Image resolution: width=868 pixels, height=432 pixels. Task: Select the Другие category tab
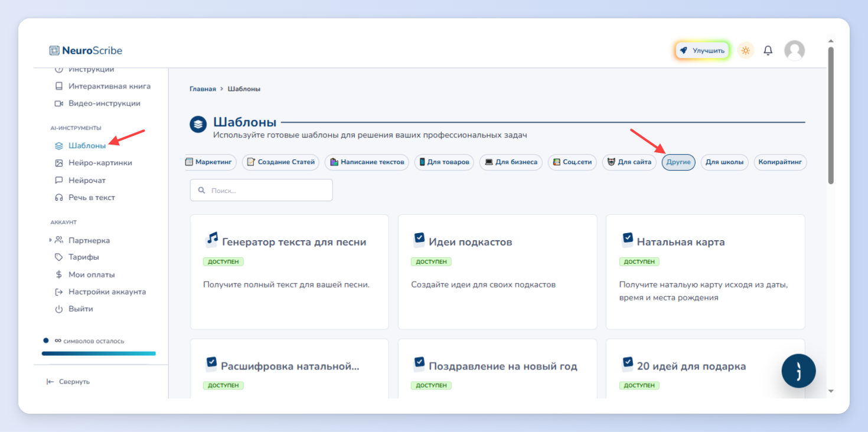[678, 162]
